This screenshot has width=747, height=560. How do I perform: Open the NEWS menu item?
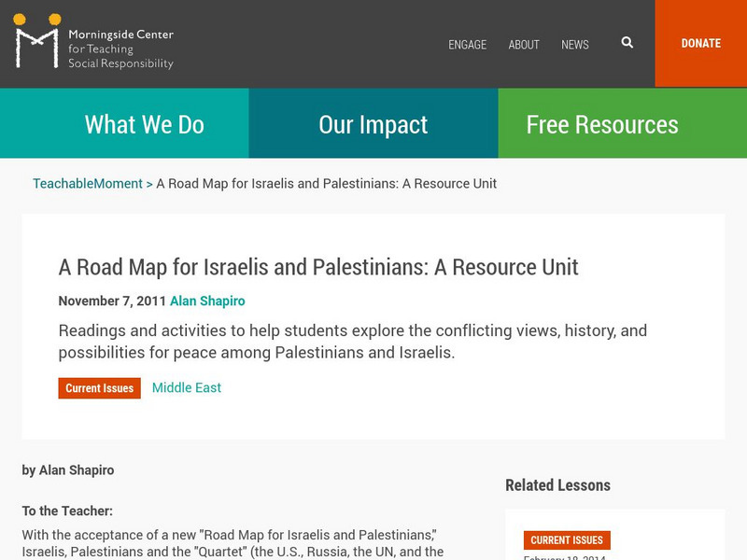[575, 44]
